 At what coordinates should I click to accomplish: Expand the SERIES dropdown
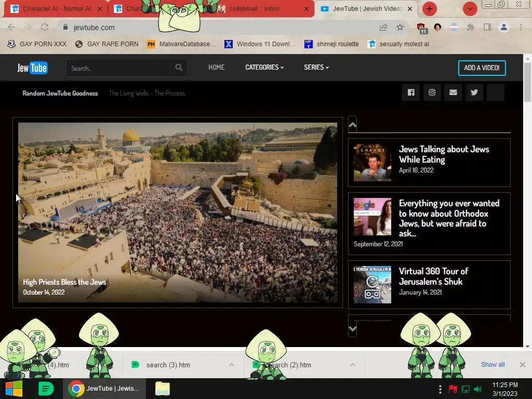pos(316,67)
